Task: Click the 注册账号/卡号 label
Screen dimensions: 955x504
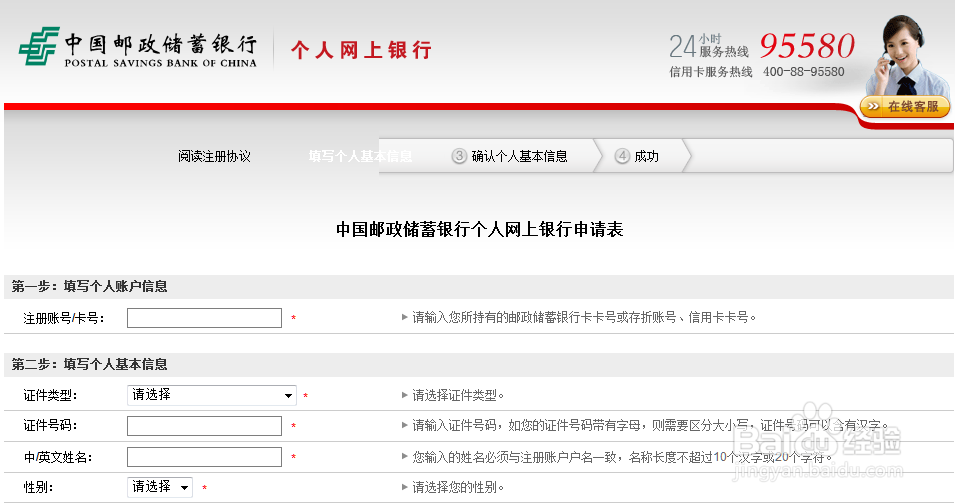Action: click(x=64, y=318)
